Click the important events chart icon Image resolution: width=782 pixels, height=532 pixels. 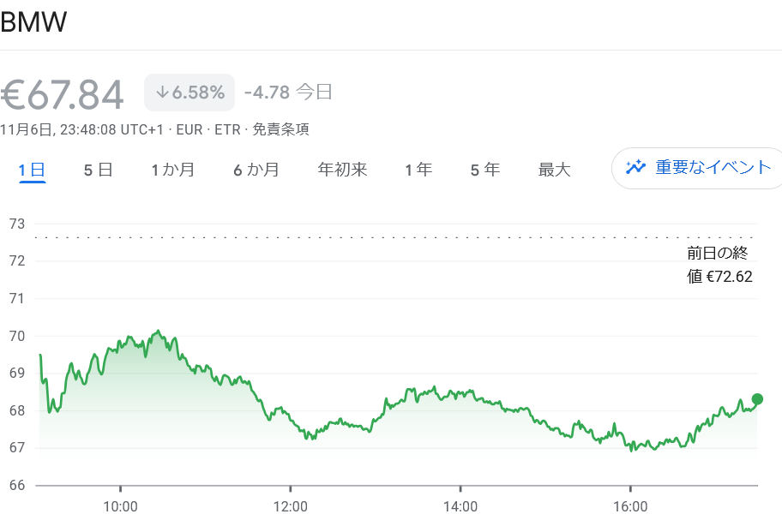pos(635,168)
